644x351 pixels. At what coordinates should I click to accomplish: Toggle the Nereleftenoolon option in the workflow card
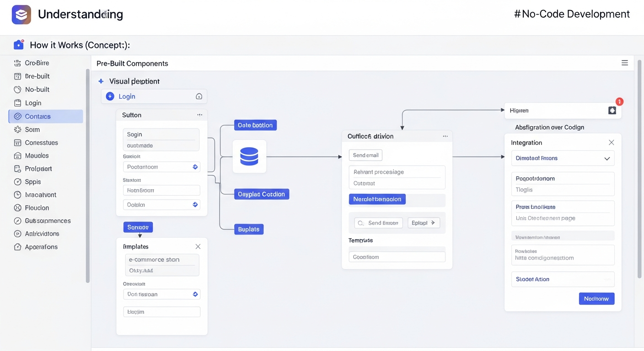(377, 199)
